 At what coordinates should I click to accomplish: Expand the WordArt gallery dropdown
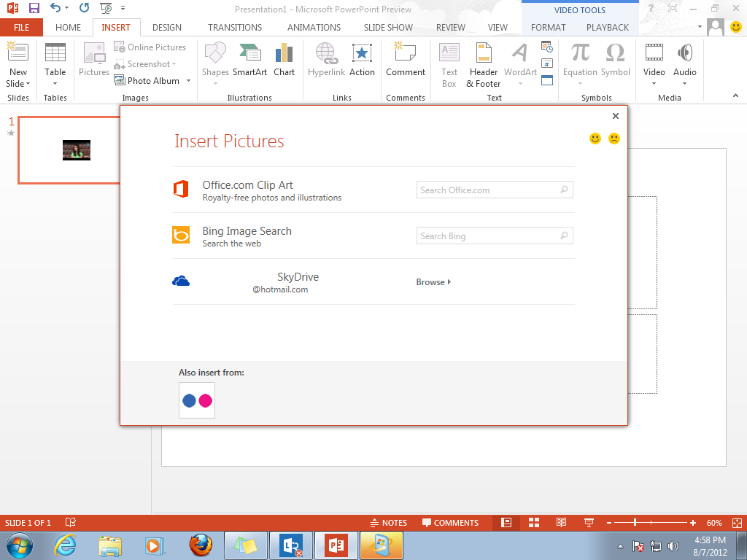(520, 82)
